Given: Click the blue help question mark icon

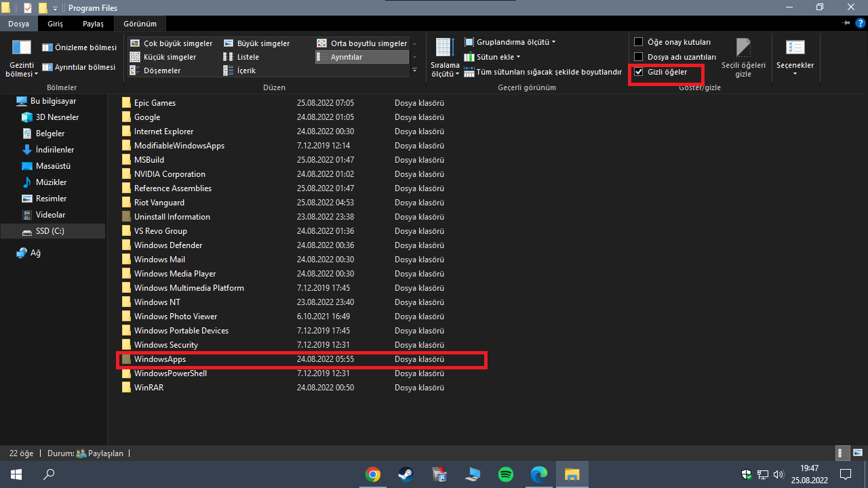Looking at the screenshot, I should (861, 23).
